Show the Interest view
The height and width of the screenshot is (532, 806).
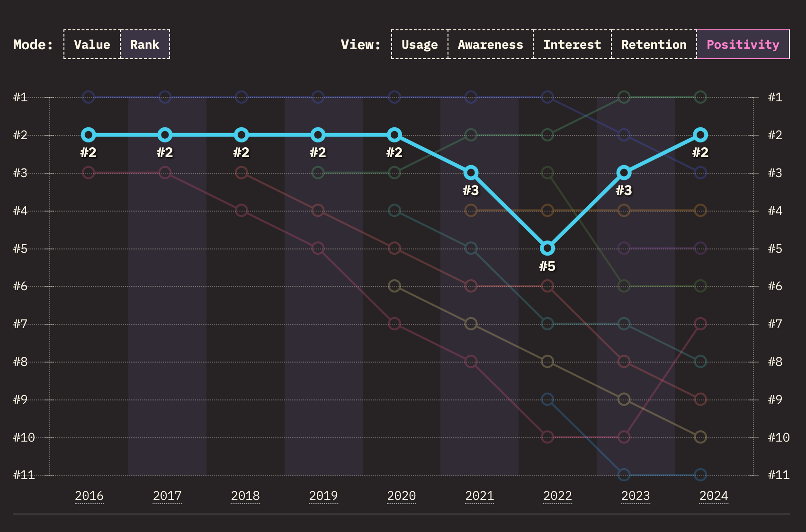(x=572, y=44)
